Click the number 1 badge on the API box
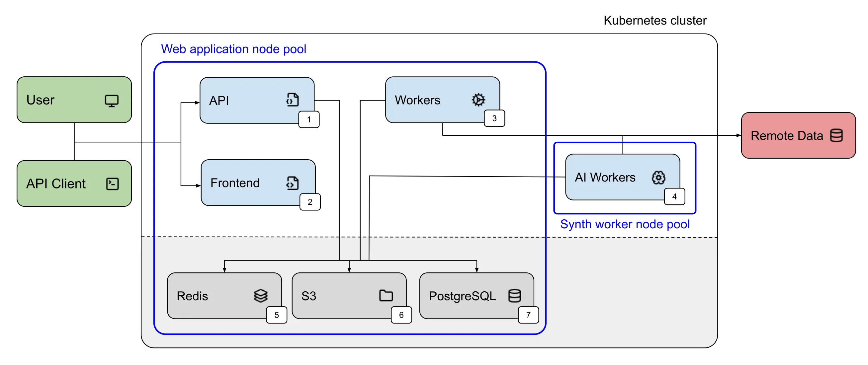Screen dimensions: 868x365 309,119
